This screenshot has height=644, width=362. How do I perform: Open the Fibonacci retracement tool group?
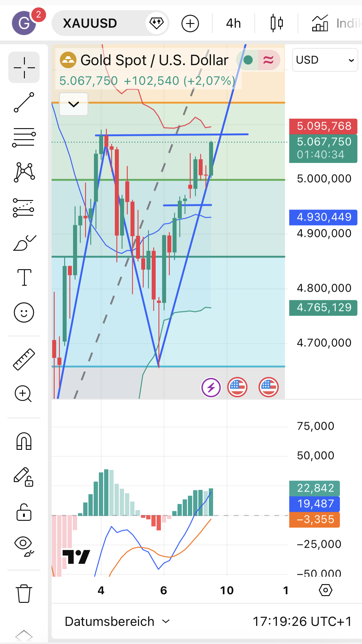coord(24,137)
